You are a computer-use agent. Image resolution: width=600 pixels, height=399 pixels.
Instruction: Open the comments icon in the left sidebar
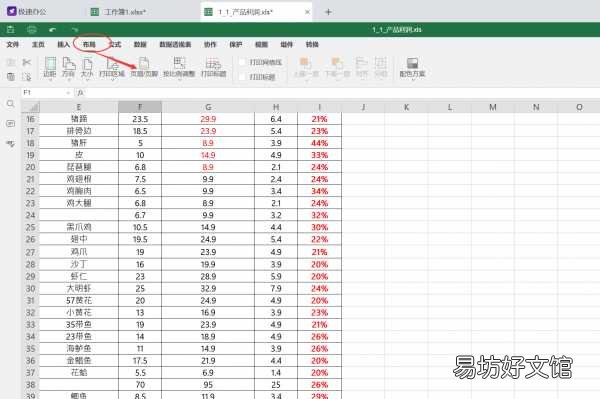[11, 124]
